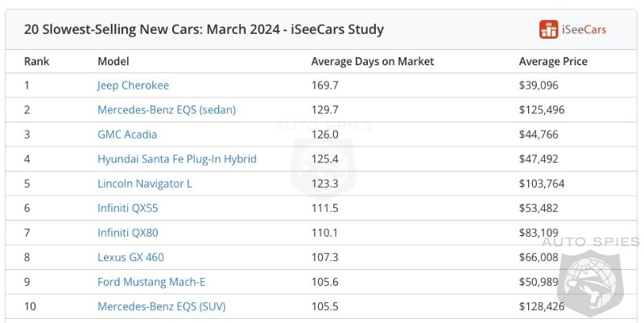Open the Jeep Cherokee link
This screenshot has height=323, width=644.
coord(133,85)
